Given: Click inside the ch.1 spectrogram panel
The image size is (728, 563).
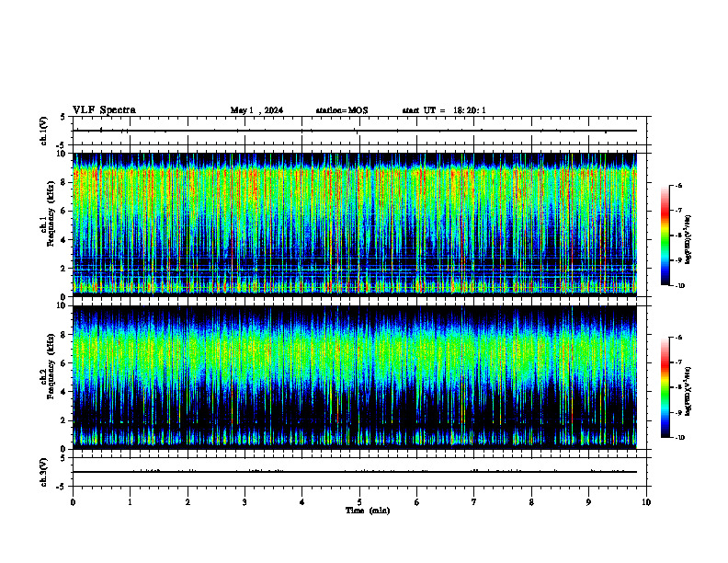Looking at the screenshot, I should click(355, 224).
